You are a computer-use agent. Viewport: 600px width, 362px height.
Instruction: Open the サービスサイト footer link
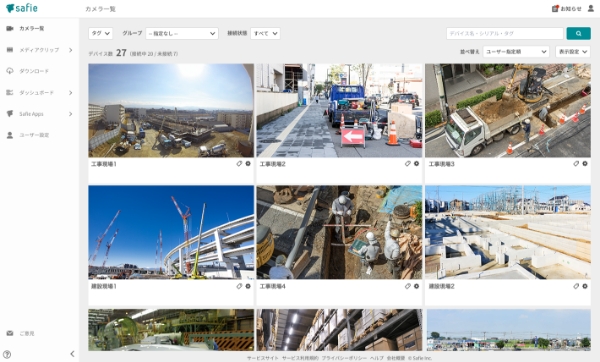click(x=262, y=359)
